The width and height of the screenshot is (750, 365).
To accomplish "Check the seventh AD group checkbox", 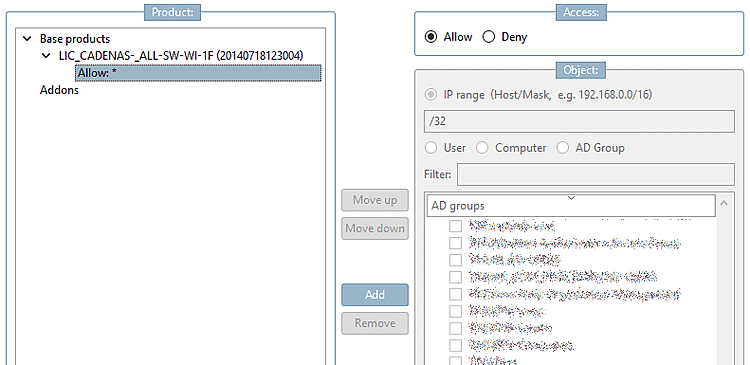I will click(x=455, y=328).
